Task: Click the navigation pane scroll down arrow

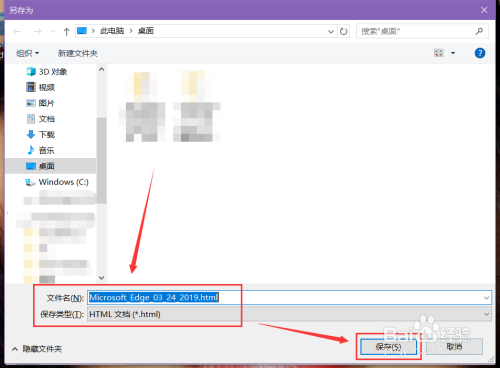Action: pyautogui.click(x=102, y=277)
